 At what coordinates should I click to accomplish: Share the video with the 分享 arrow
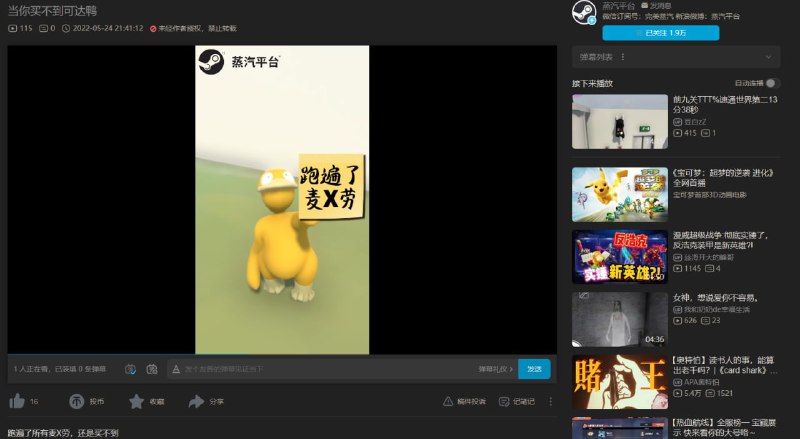tap(196, 401)
